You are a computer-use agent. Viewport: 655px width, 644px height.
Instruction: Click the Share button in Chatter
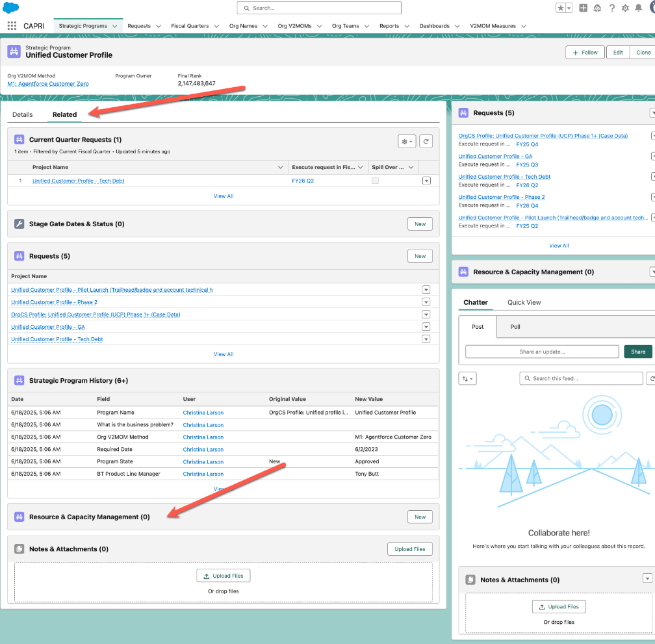[x=638, y=352]
